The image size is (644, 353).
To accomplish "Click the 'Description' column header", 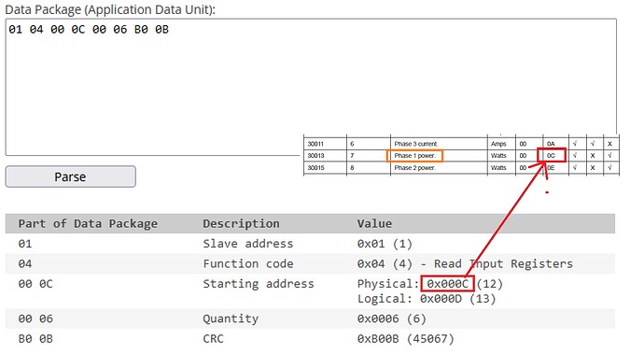I will (241, 223).
